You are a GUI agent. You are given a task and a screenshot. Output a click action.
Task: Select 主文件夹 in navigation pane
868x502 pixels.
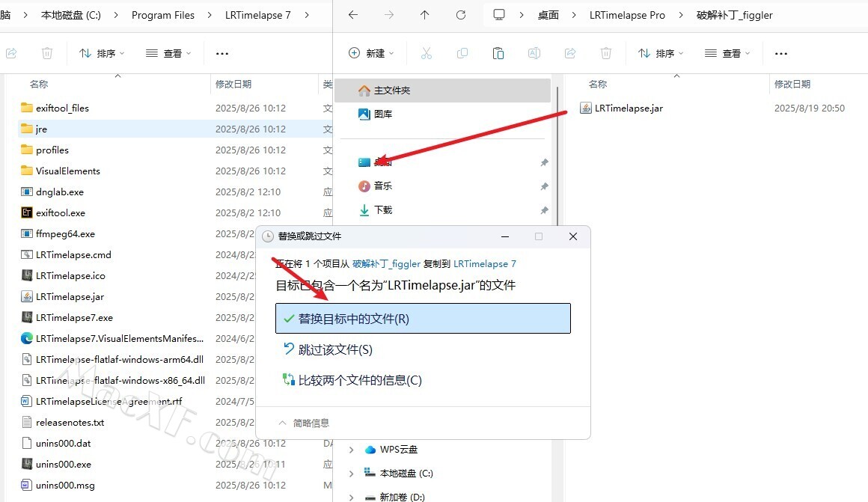(x=391, y=91)
